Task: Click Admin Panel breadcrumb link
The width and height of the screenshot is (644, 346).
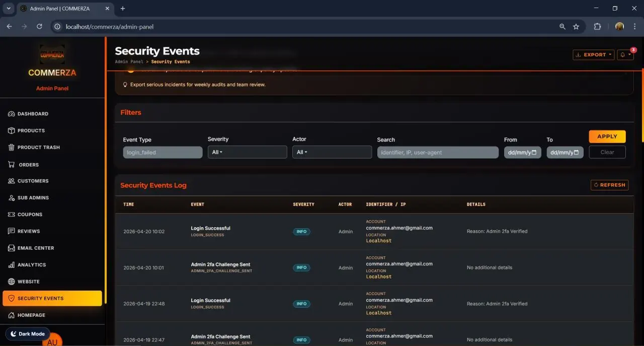Action: coord(129,61)
